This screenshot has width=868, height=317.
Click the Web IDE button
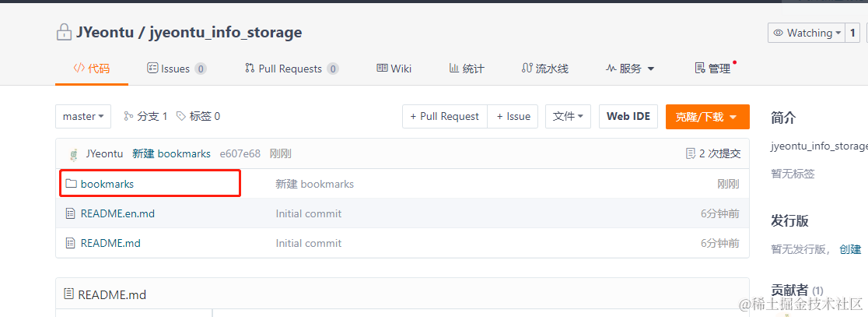click(628, 116)
